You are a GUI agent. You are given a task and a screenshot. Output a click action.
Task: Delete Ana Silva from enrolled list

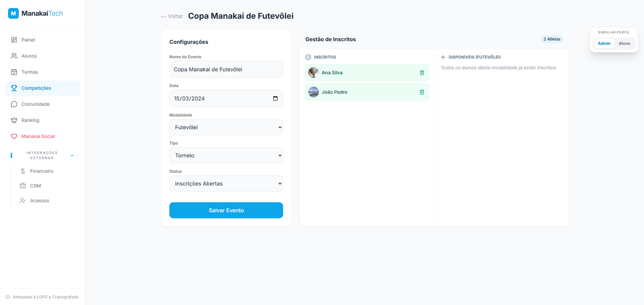point(422,73)
